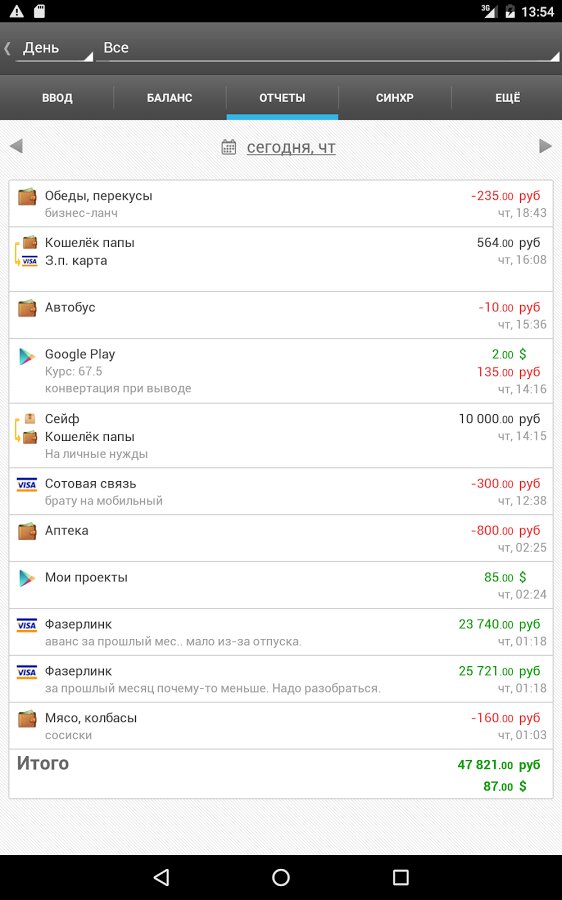Open the Автобус transaction entry
Viewport: 562px width, 900px height.
(x=281, y=315)
